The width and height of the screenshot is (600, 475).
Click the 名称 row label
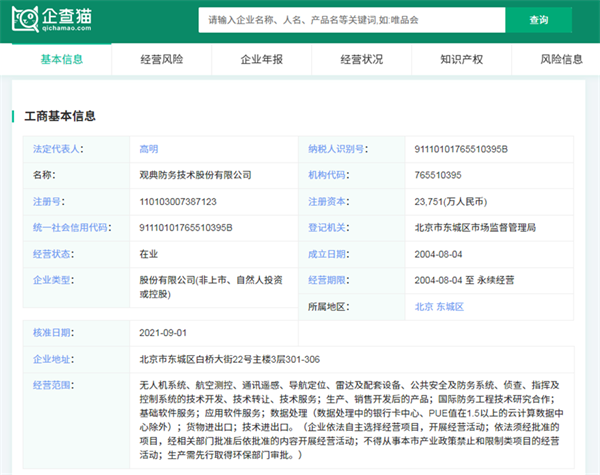pos(44,175)
